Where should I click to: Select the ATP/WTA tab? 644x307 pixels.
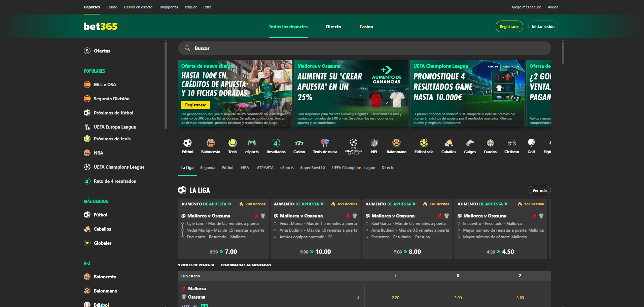click(265, 168)
